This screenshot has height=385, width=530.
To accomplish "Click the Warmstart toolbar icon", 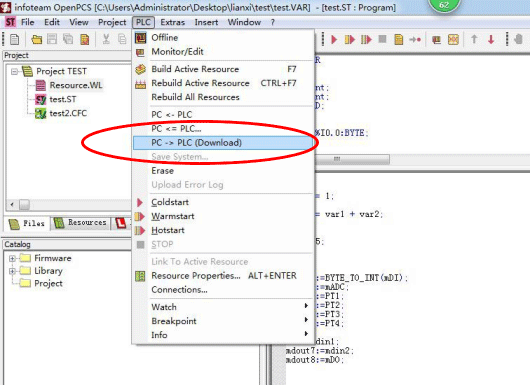I will point(350,40).
